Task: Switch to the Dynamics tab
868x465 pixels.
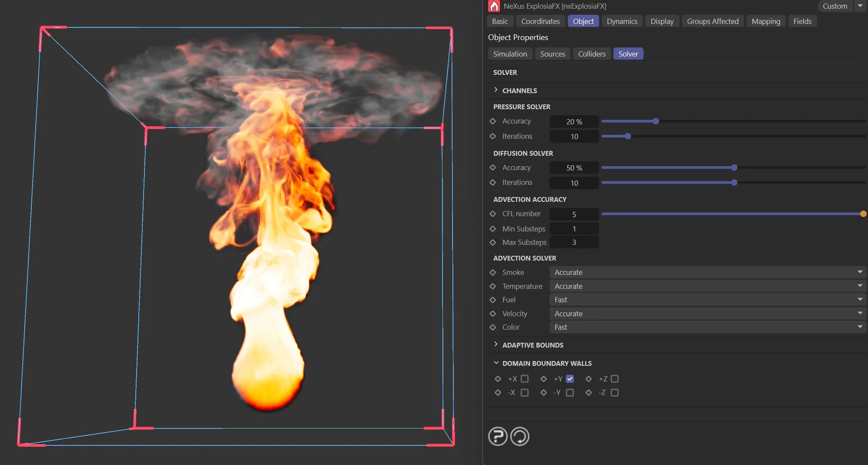Action: click(622, 21)
